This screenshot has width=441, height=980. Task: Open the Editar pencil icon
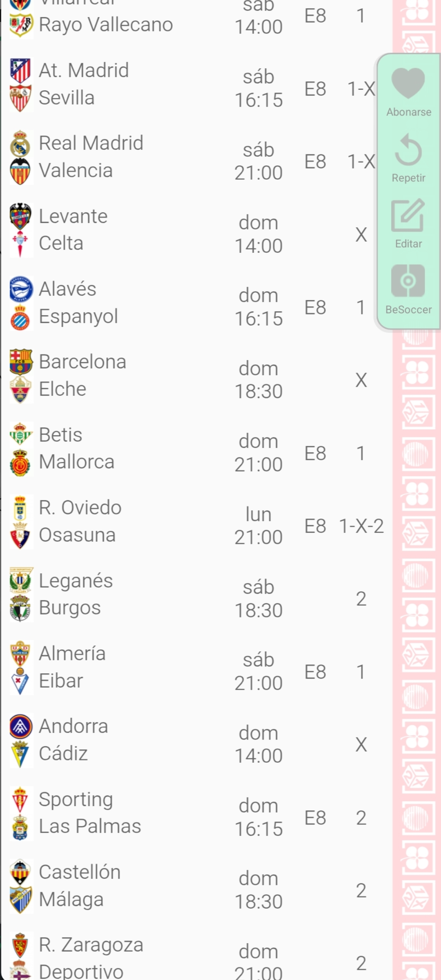click(408, 215)
